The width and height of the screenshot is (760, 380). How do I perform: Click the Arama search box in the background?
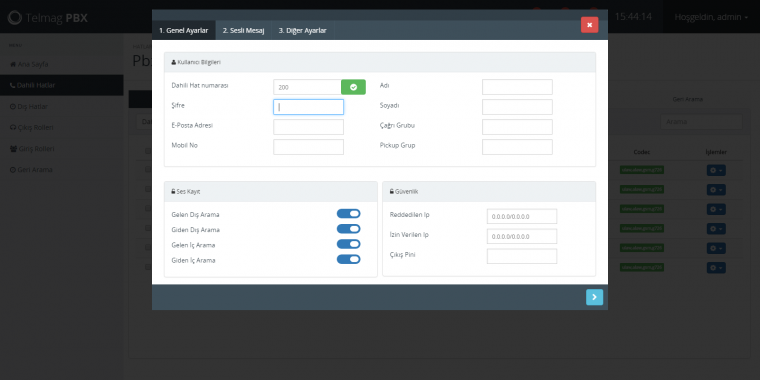(x=701, y=122)
